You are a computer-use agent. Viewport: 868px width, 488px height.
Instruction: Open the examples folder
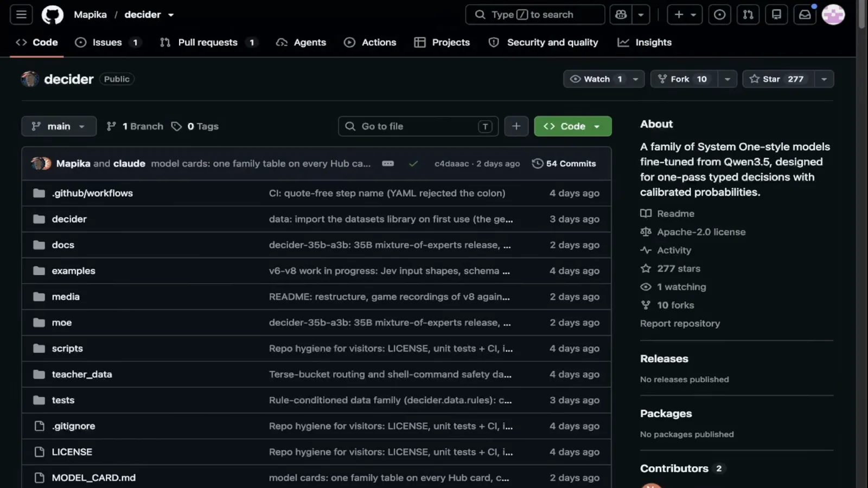(x=73, y=271)
